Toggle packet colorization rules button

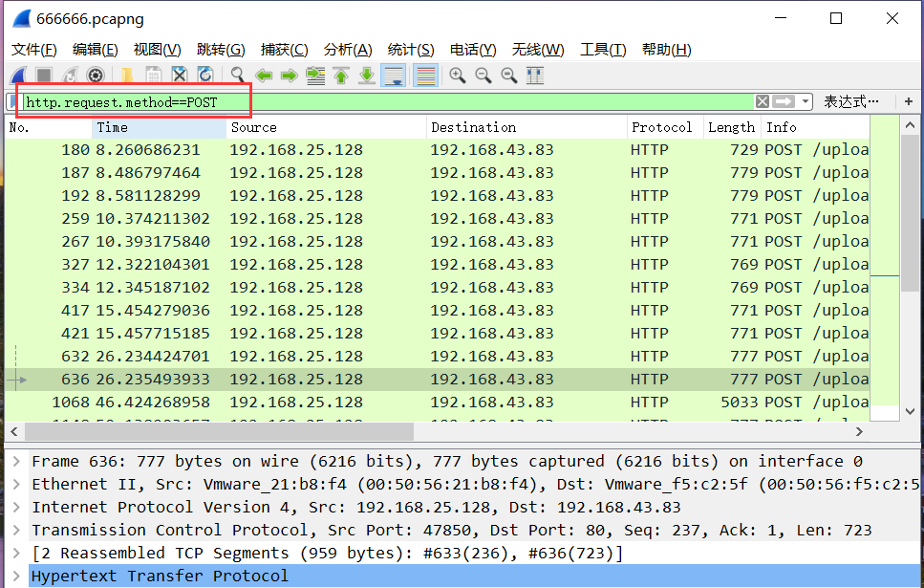point(425,76)
